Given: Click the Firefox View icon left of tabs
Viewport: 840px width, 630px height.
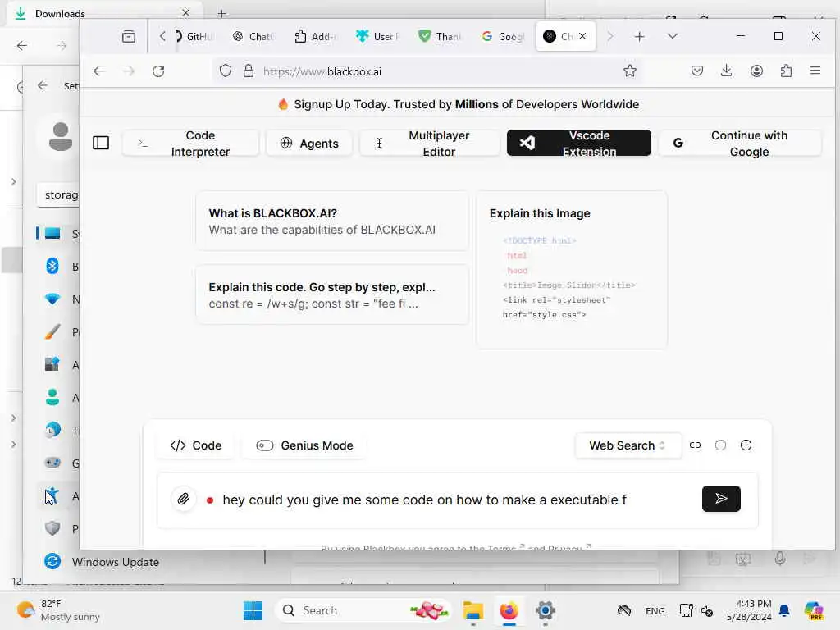Looking at the screenshot, I should [x=129, y=36].
